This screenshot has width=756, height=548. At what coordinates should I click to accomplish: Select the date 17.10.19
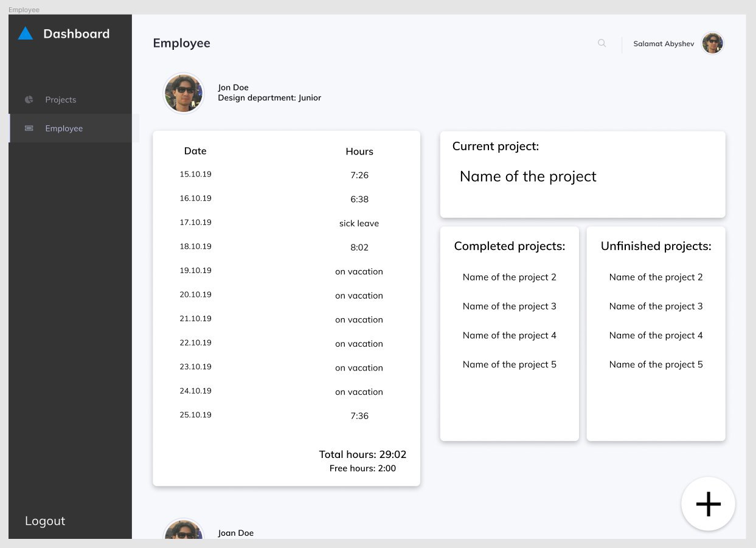tap(196, 223)
